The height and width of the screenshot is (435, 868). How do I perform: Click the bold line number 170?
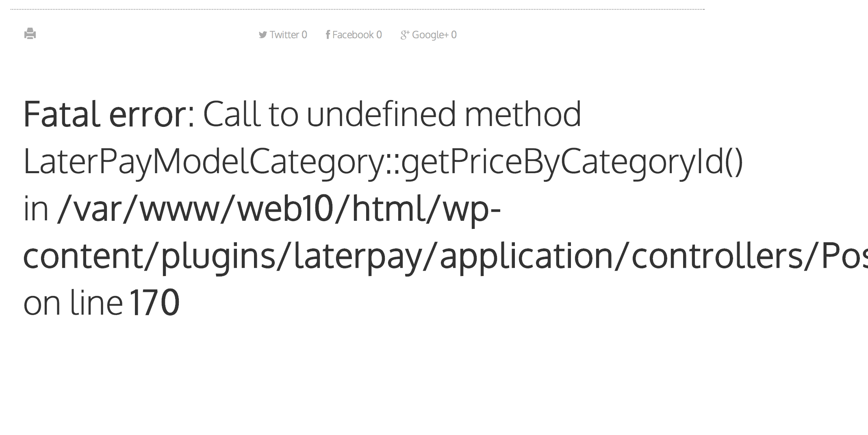tap(154, 303)
